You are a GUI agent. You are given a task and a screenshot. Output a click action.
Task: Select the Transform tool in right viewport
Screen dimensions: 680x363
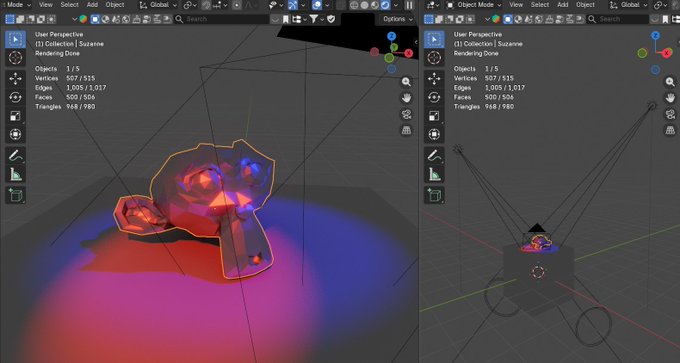click(434, 134)
